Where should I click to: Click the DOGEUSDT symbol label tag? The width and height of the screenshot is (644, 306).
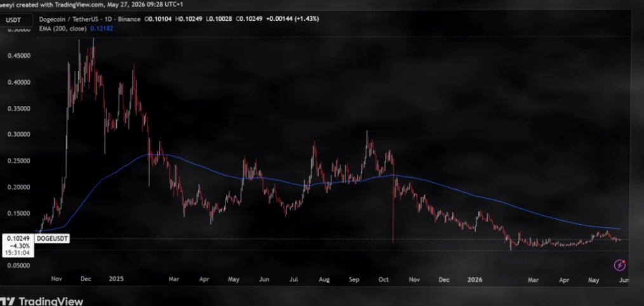tap(51, 238)
